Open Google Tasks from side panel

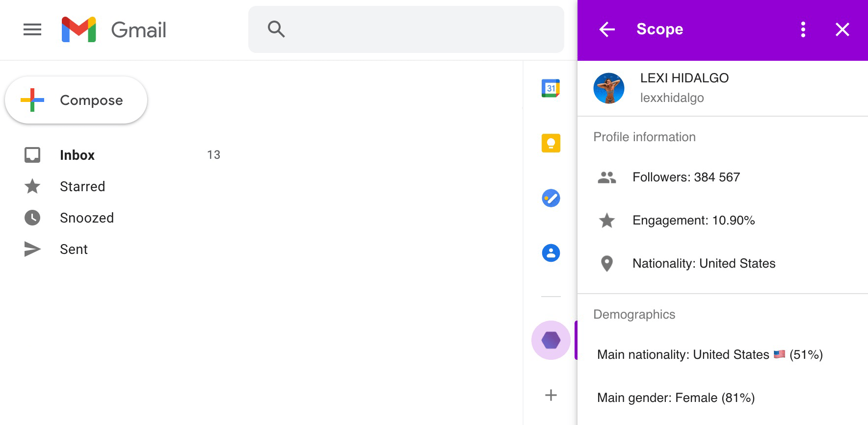[551, 198]
